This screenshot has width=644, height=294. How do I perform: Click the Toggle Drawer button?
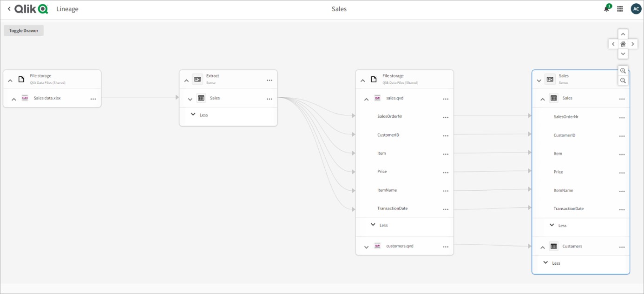coord(24,31)
